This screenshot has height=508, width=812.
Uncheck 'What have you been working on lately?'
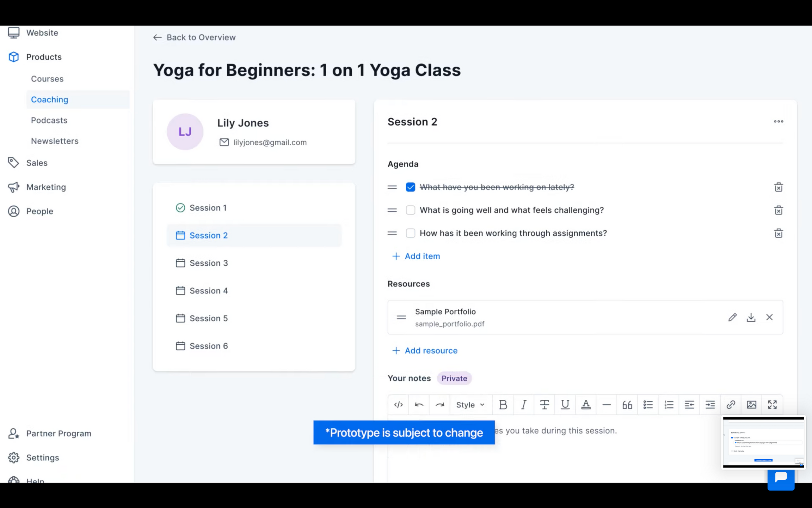click(410, 187)
